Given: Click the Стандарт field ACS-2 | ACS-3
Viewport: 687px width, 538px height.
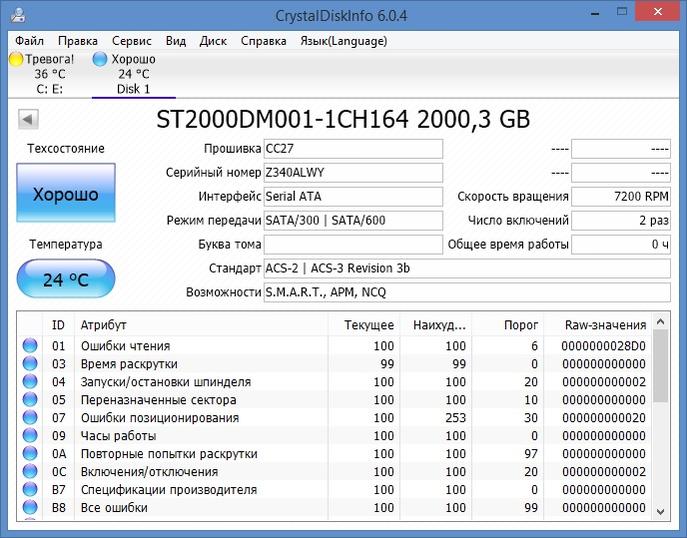Looking at the screenshot, I should [x=467, y=268].
